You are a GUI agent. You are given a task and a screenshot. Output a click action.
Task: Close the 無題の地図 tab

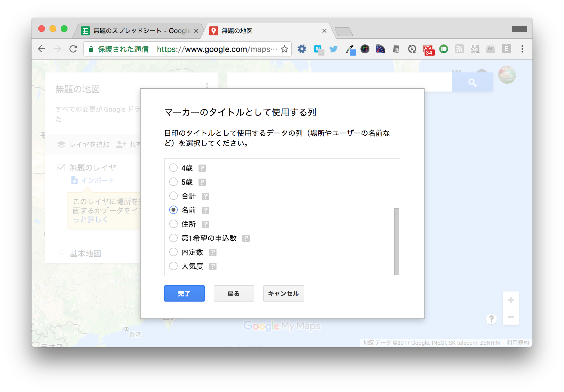tap(324, 31)
